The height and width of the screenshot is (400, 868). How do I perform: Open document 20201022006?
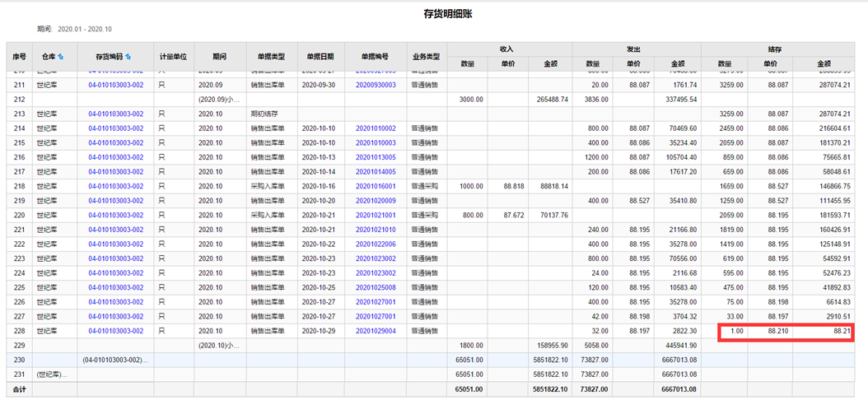pyautogui.click(x=376, y=244)
